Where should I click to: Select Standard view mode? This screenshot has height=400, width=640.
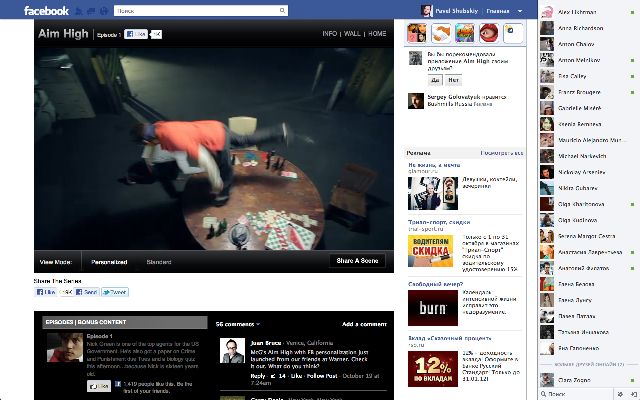coord(159,262)
